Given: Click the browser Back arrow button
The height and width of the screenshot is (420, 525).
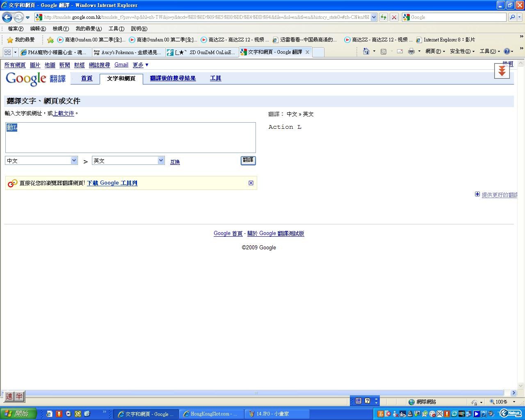Looking at the screenshot, I should click(7, 17).
